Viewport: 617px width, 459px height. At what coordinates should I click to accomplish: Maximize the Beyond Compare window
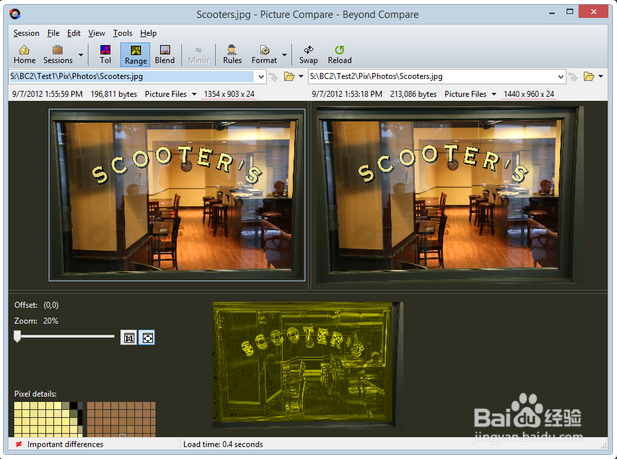tap(570, 12)
